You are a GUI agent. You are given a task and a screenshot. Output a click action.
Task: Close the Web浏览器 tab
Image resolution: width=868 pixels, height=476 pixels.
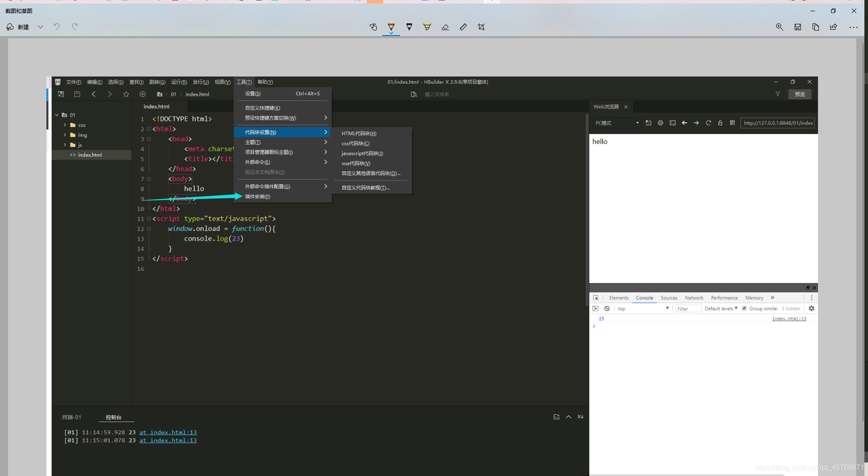pyautogui.click(x=626, y=107)
